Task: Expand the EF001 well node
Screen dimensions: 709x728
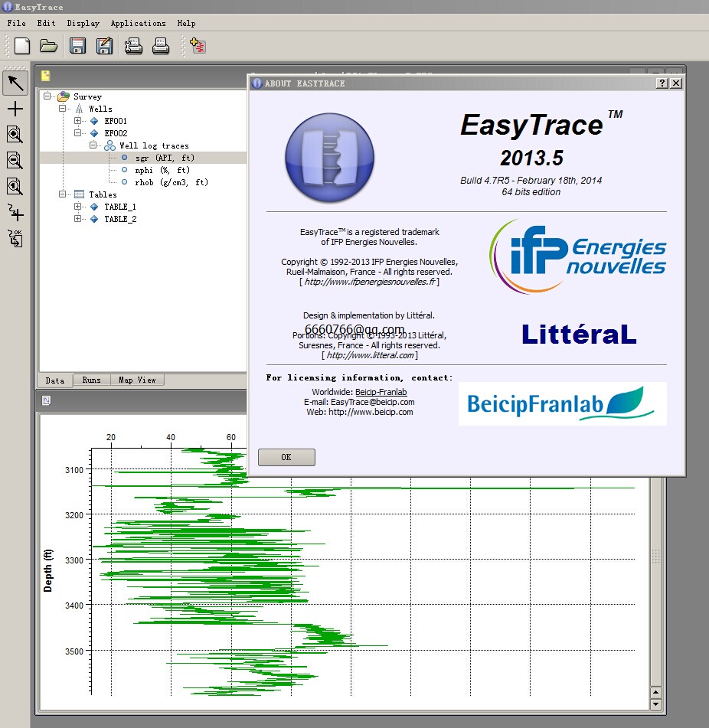Action: point(77,121)
